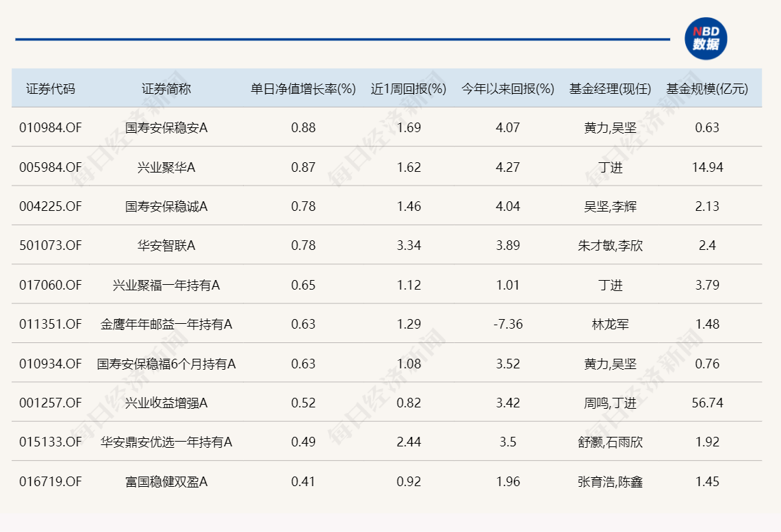Click manager 丁进 in 兴业聚华A row
Image resolution: width=781 pixels, height=532 pixels.
(x=610, y=167)
